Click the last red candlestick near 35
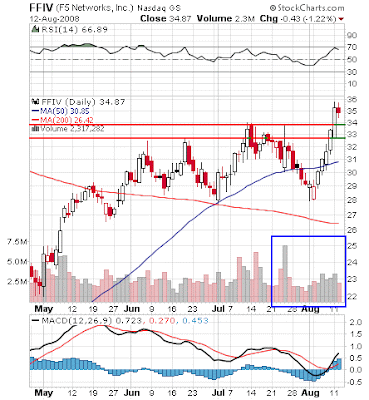Screen dimensions: 369x400 [339, 110]
